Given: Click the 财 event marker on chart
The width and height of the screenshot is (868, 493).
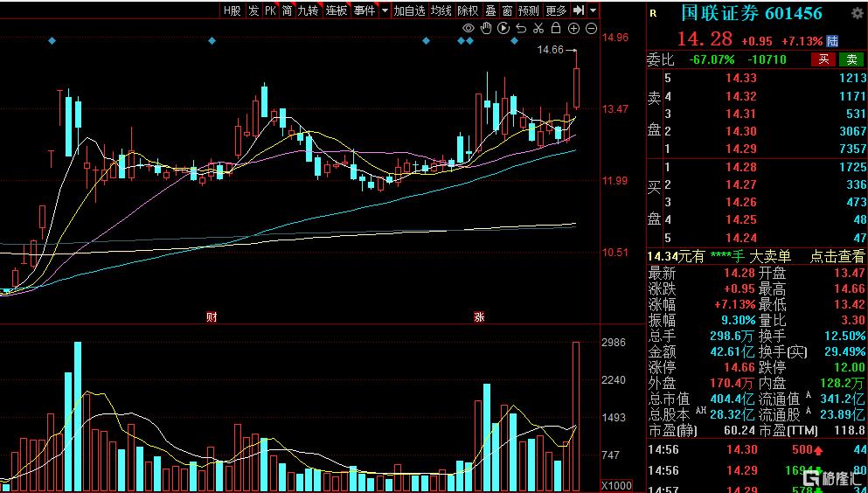Looking at the screenshot, I should [212, 317].
